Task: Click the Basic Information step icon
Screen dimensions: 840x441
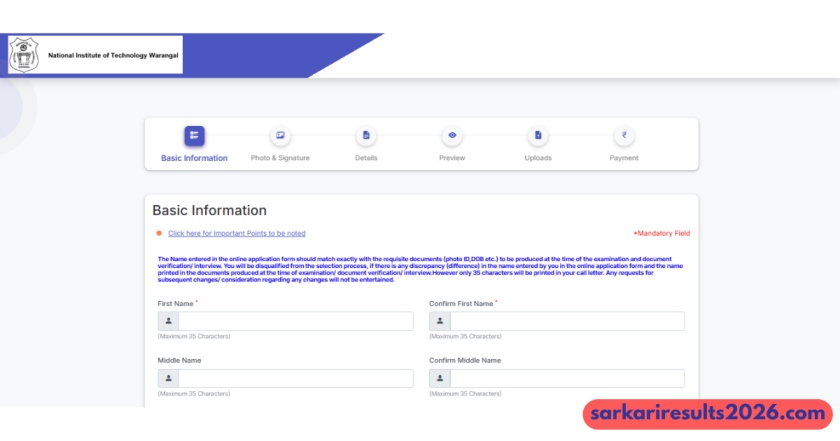Action: click(x=194, y=136)
